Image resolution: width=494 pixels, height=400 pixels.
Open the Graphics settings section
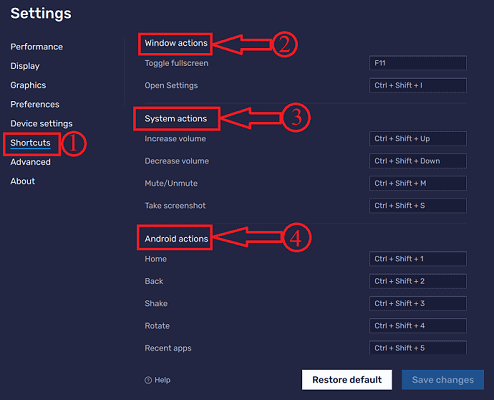click(x=28, y=85)
